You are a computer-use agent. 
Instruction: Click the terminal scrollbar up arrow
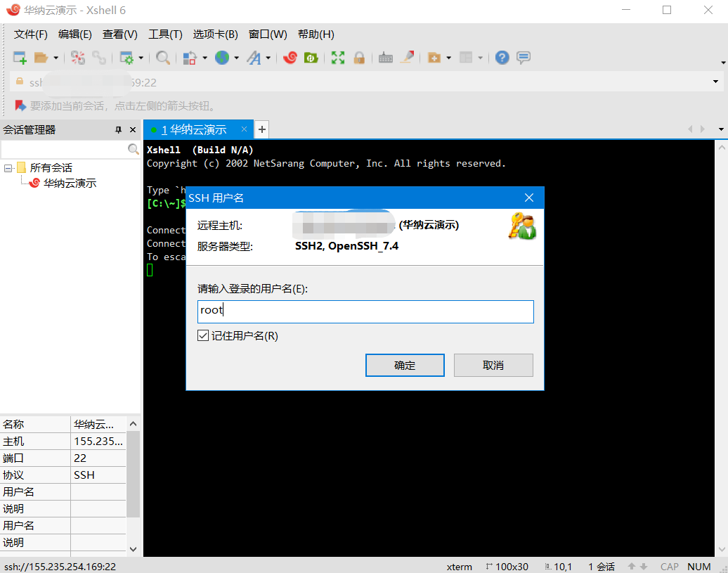click(722, 148)
